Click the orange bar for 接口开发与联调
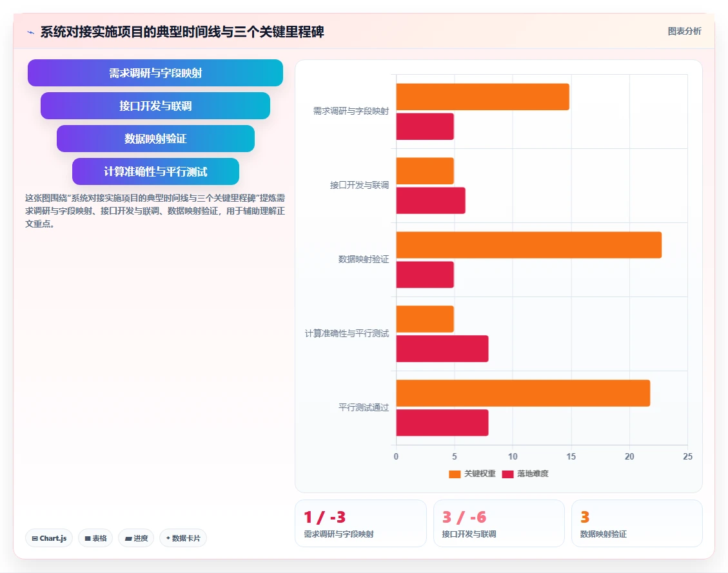This screenshot has width=728, height=573. tap(425, 171)
